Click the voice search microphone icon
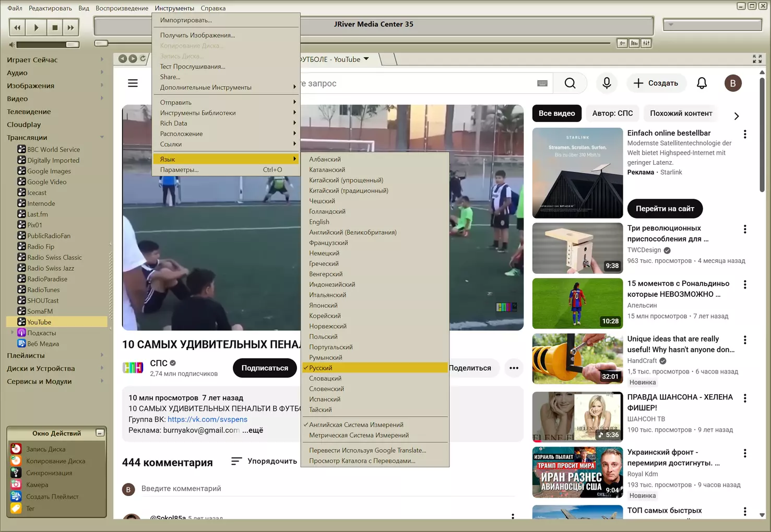Viewport: 771px width, 532px height. (607, 83)
